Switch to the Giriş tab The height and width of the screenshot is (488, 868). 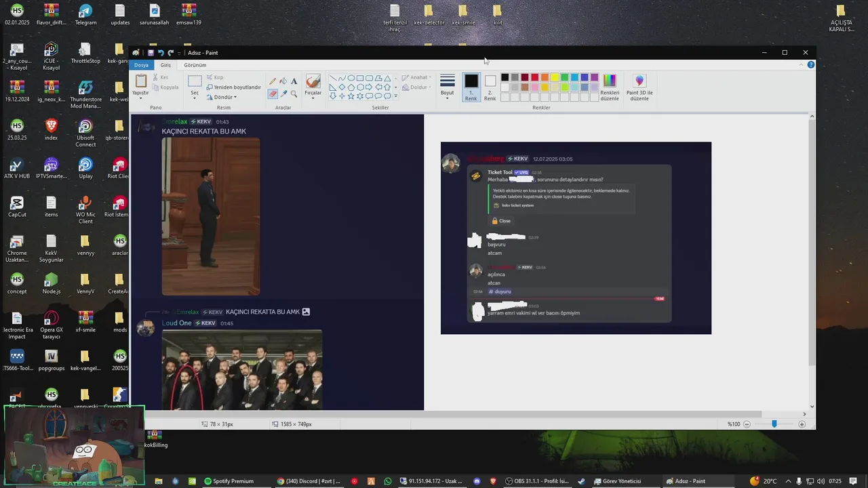click(x=165, y=65)
